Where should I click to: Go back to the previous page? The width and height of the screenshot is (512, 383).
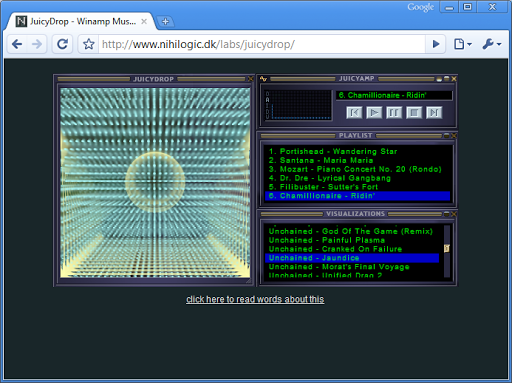pos(17,44)
